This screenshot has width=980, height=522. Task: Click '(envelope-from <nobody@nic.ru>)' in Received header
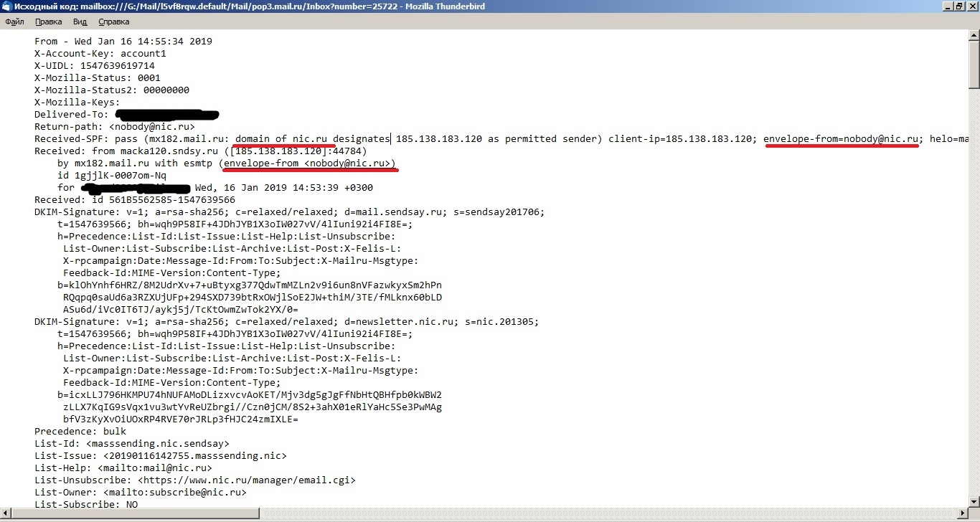point(307,163)
